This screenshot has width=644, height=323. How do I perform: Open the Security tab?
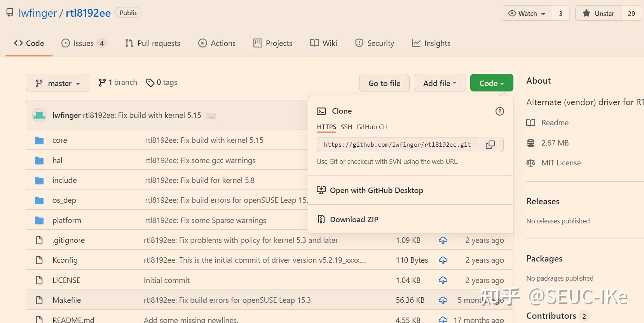(x=375, y=43)
